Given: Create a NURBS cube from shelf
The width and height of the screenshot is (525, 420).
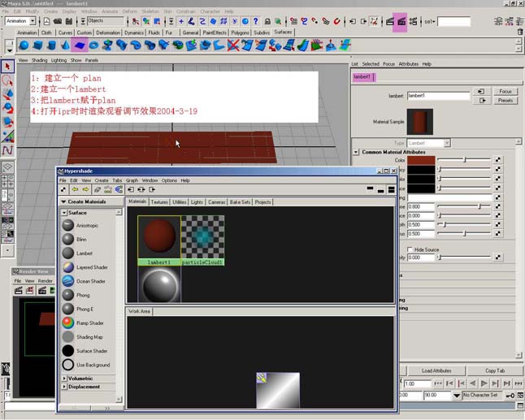Looking at the screenshot, I should 38,45.
